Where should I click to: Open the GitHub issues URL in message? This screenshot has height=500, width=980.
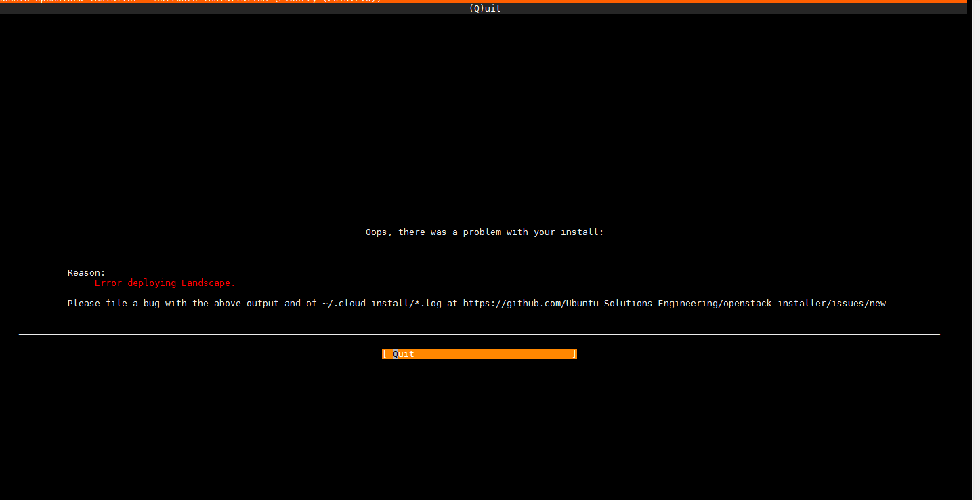coord(675,303)
